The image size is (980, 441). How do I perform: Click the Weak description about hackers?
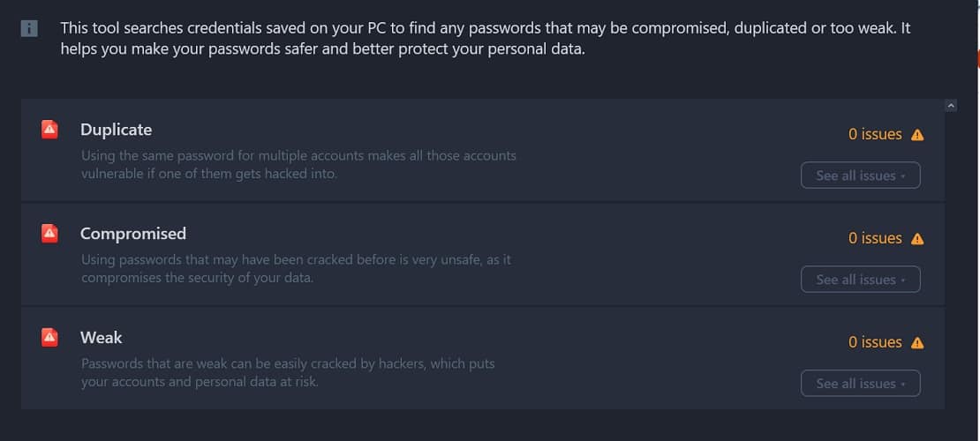pyautogui.click(x=288, y=372)
